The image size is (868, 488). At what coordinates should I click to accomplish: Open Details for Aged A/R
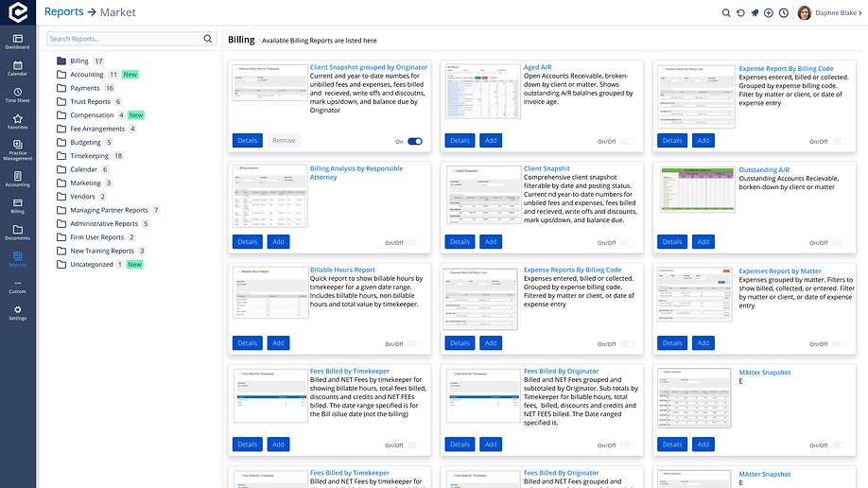460,141
